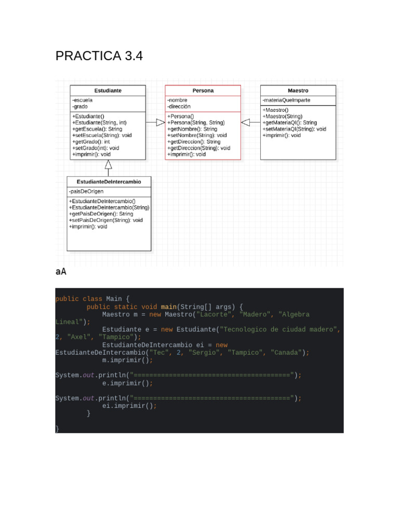The image size is (399, 532).
Task: Click 'public static void main' code line
Action: point(165,307)
